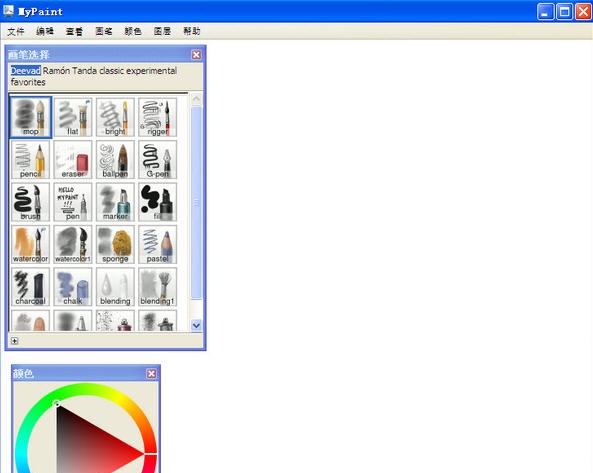Select the finger smudge brush in bottom row
This screenshot has width=593, height=473.
tap(31, 321)
